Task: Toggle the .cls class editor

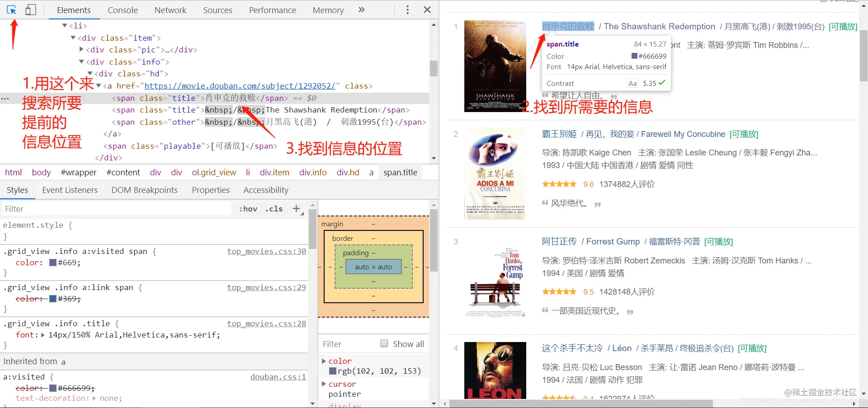Action: tap(274, 209)
